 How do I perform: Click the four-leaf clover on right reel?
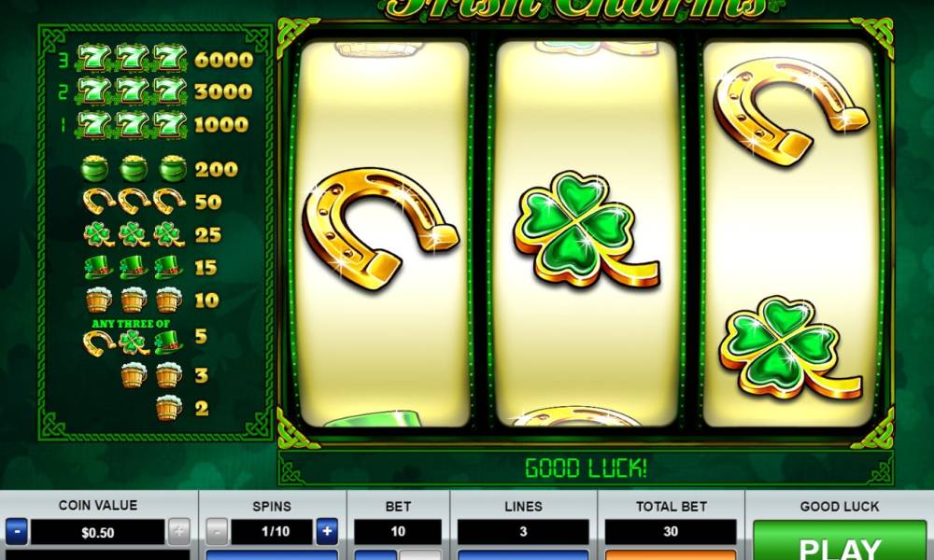(x=788, y=349)
